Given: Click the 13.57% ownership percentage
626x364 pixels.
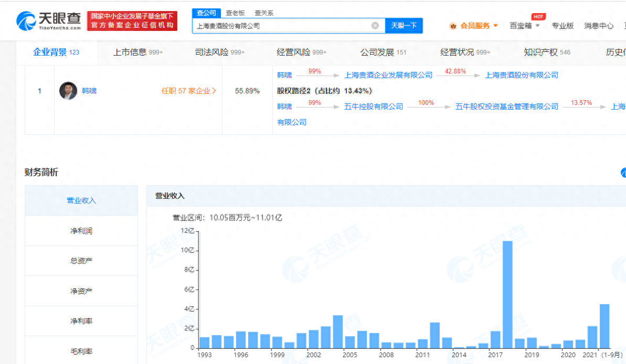Looking at the screenshot, I should (581, 103).
